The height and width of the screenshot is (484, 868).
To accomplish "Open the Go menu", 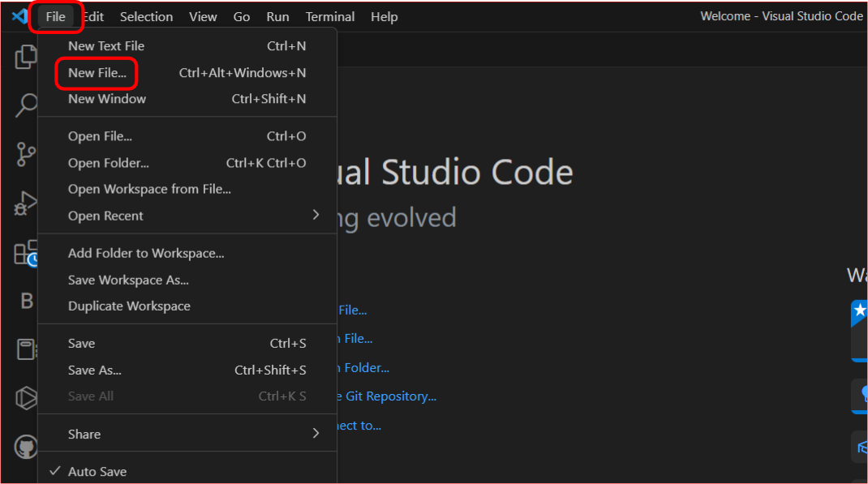I will (242, 16).
